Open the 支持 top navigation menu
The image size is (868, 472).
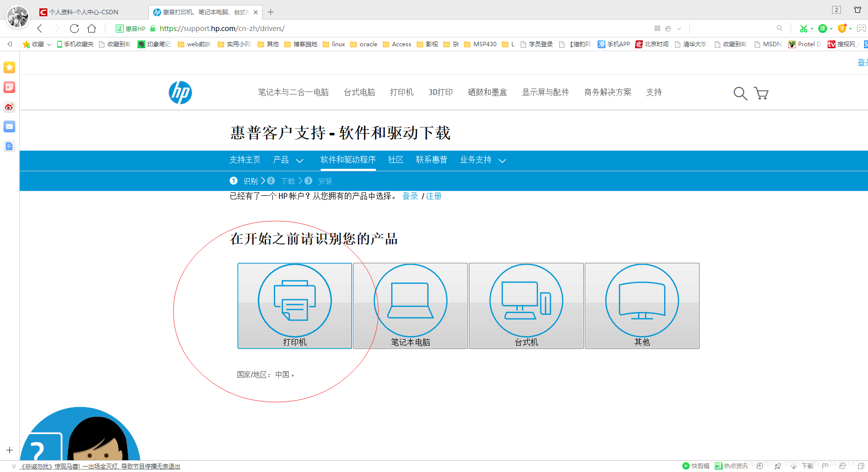click(x=654, y=93)
